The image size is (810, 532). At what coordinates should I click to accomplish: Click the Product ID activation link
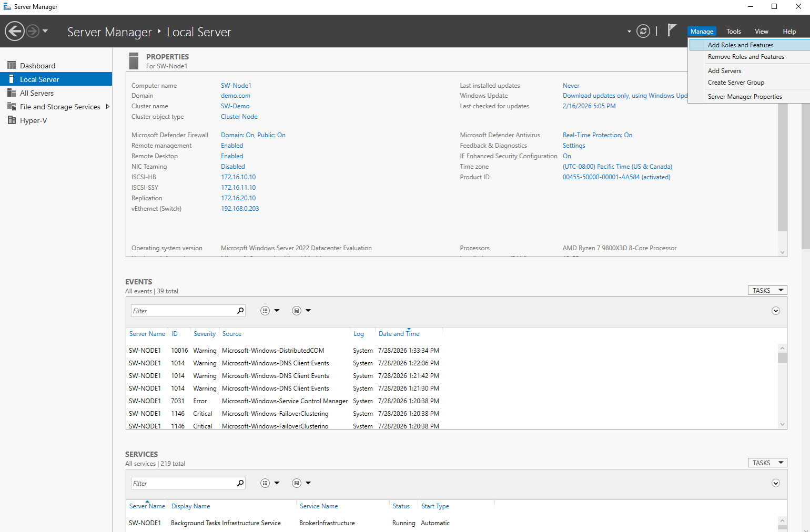[616, 177]
